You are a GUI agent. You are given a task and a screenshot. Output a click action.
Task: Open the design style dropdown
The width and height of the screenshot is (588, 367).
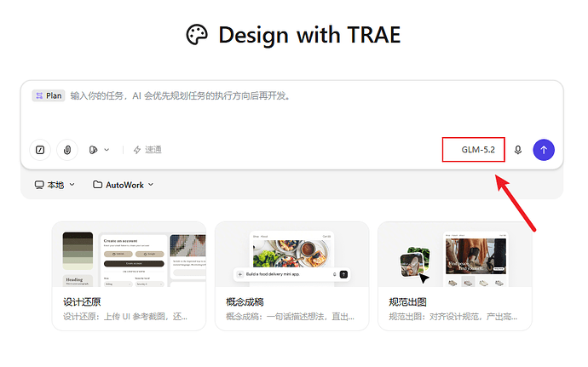point(99,150)
